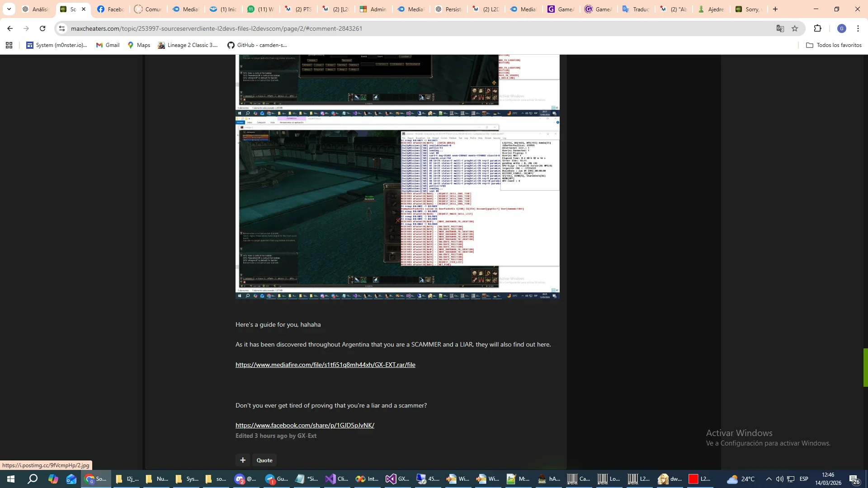Click the plus multiquote button
The width and height of the screenshot is (868, 488).
pyautogui.click(x=243, y=460)
